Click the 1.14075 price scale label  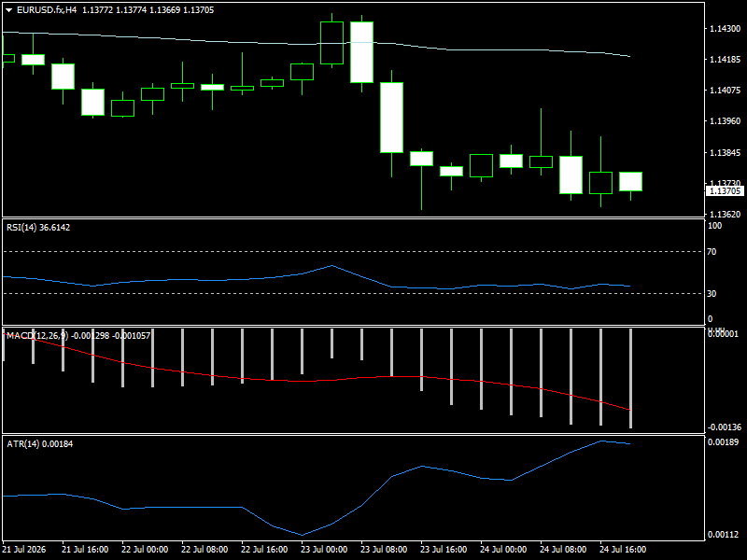click(x=726, y=90)
